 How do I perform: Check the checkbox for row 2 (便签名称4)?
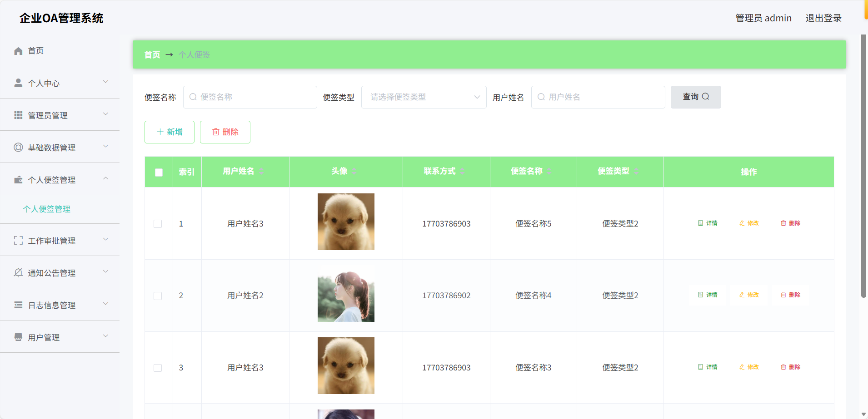coord(158,296)
